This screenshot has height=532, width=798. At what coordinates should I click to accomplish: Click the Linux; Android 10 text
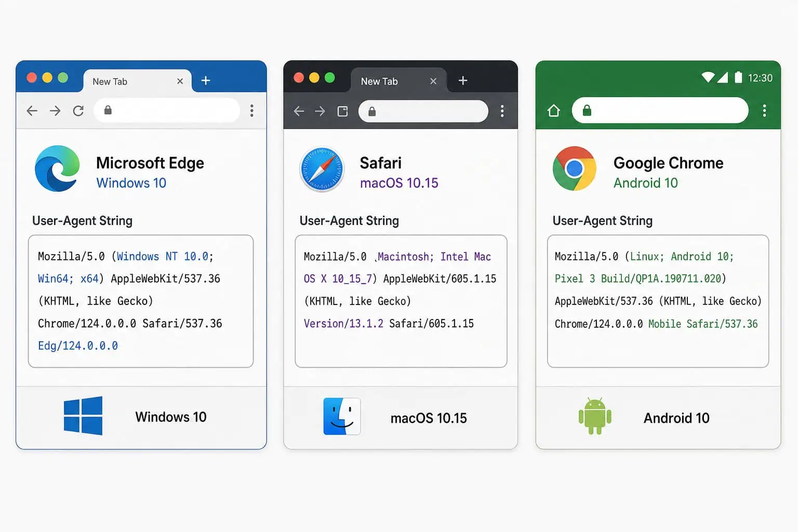(x=680, y=256)
